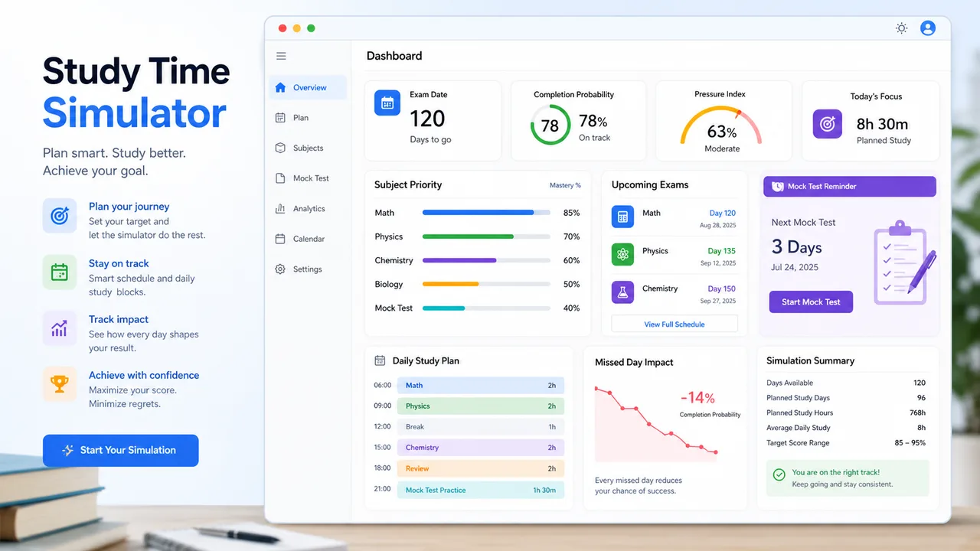Screen dimensions: 980x551
Task: Select the 12:00 Break block
Action: click(481, 427)
